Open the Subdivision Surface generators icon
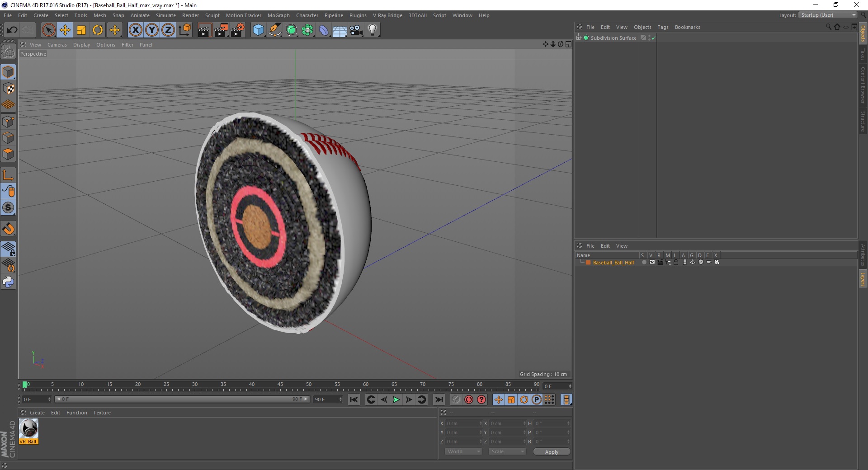Screen dimensions: 868x470 [292, 30]
